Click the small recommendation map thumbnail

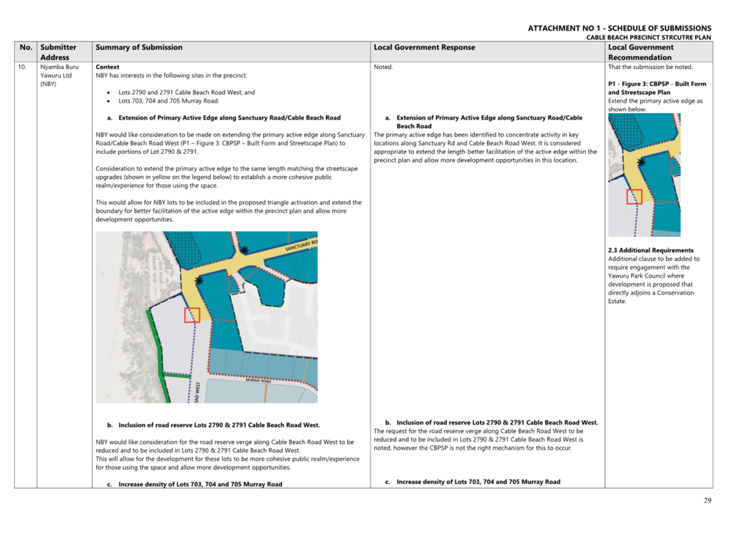(644, 175)
